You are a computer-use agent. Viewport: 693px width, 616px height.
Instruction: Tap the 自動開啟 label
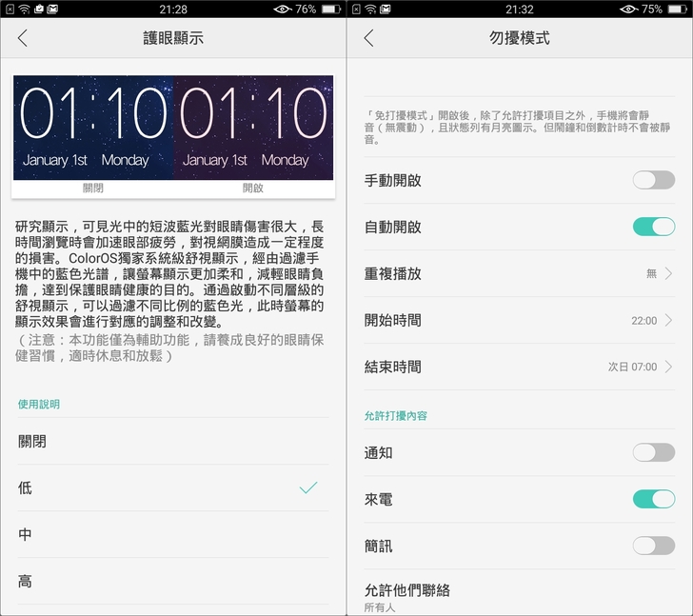(x=392, y=227)
